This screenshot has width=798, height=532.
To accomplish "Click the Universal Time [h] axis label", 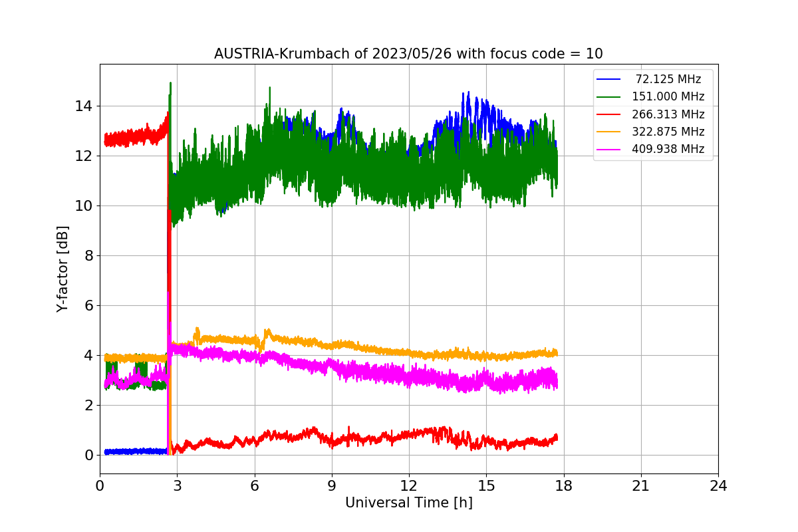I will pyautogui.click(x=408, y=503).
